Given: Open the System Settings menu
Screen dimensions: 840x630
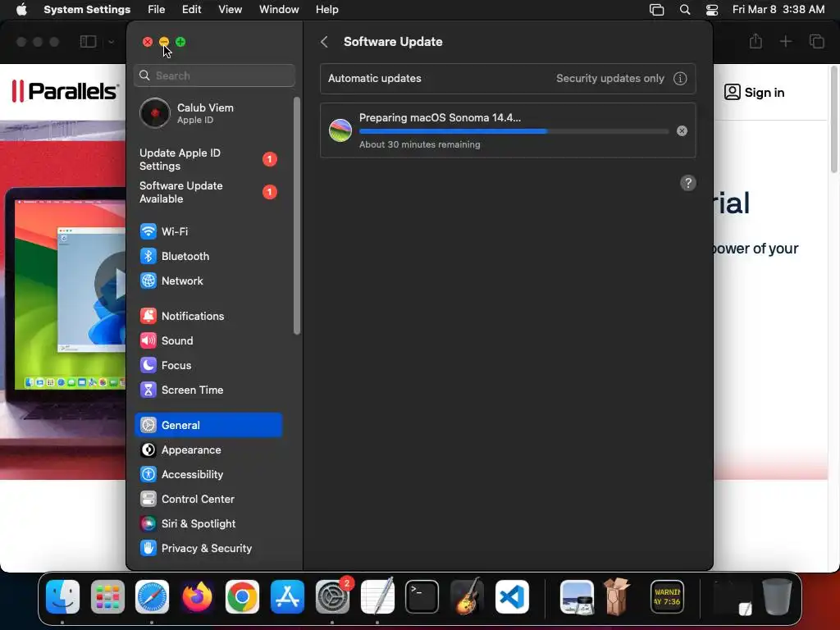Looking at the screenshot, I should 87,10.
